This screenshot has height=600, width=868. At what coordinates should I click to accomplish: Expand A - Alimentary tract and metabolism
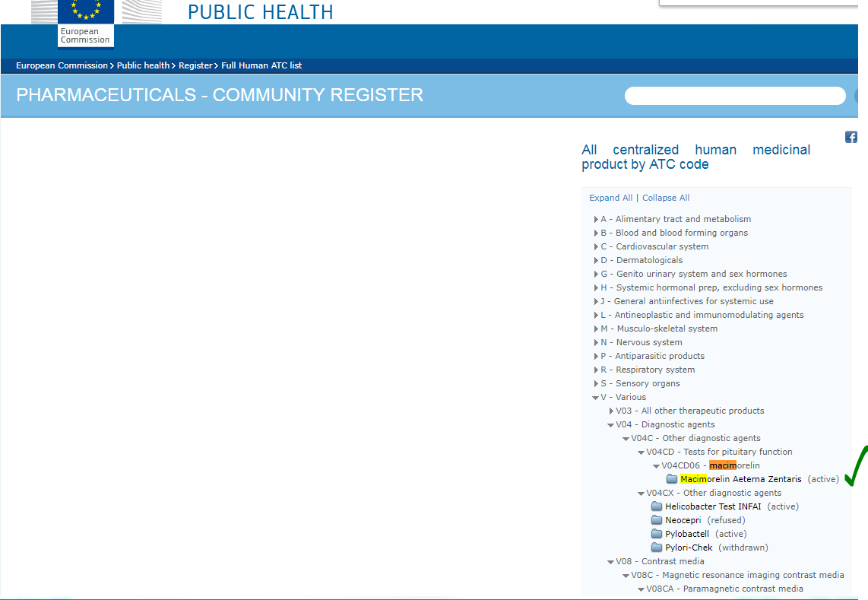(x=596, y=219)
